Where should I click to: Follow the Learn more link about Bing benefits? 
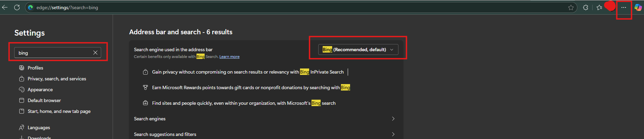click(x=229, y=57)
